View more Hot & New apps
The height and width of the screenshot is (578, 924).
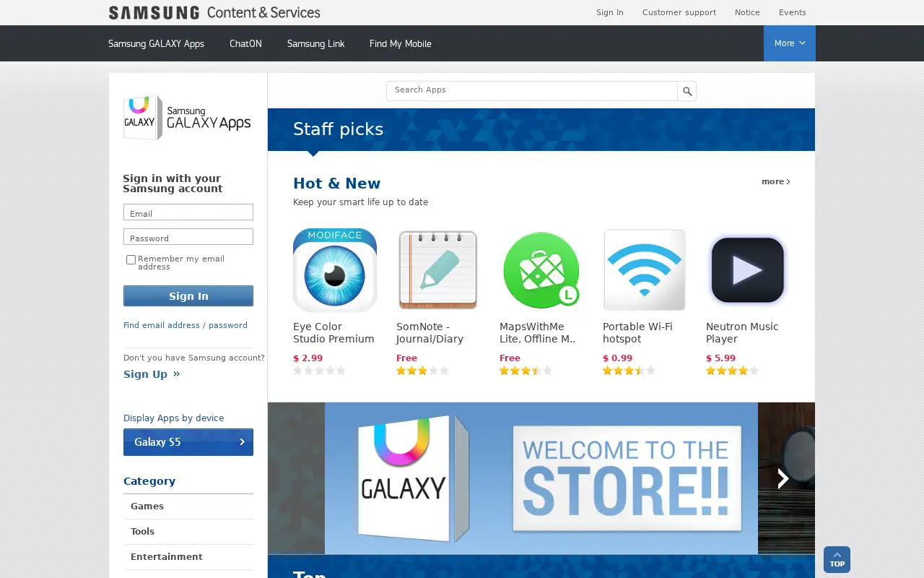click(775, 181)
